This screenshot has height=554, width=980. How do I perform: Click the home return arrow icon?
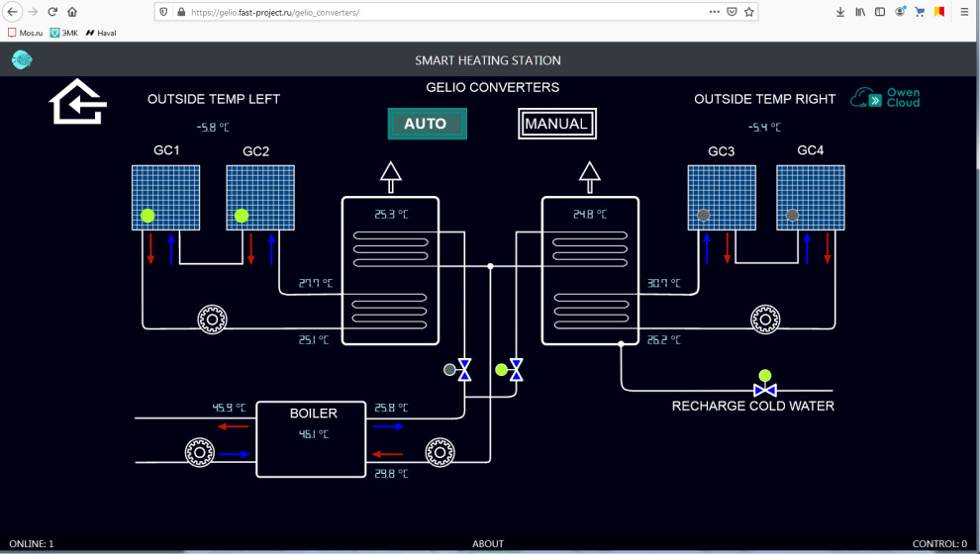click(78, 102)
